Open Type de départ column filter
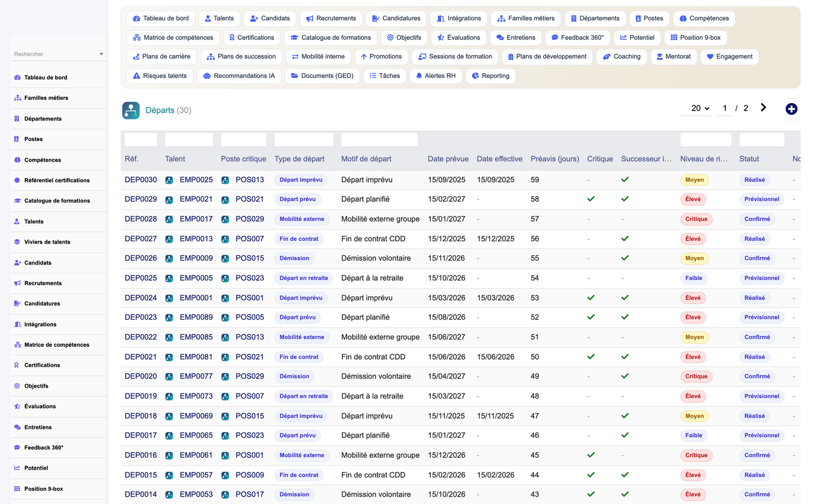815x504 pixels. (x=303, y=140)
